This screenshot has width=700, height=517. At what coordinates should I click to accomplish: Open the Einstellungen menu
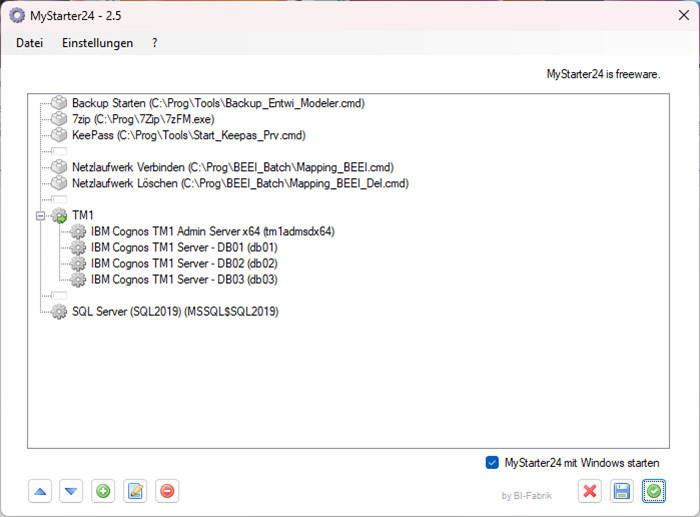97,43
